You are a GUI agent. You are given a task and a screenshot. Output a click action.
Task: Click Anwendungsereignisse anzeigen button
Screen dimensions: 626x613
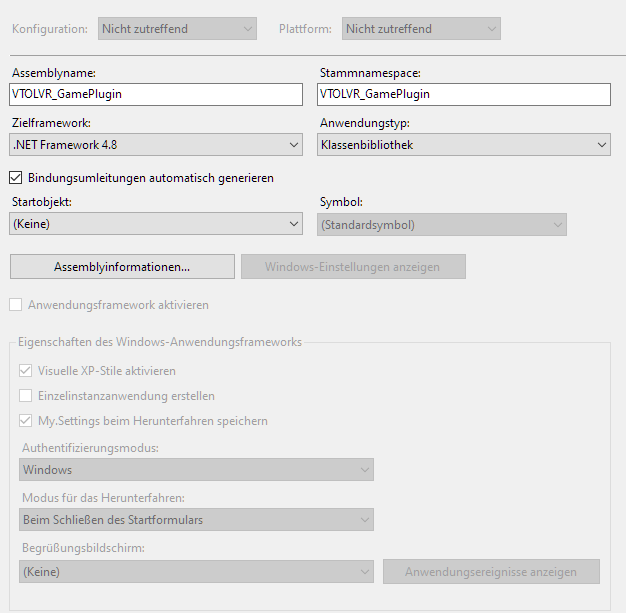(x=491, y=571)
